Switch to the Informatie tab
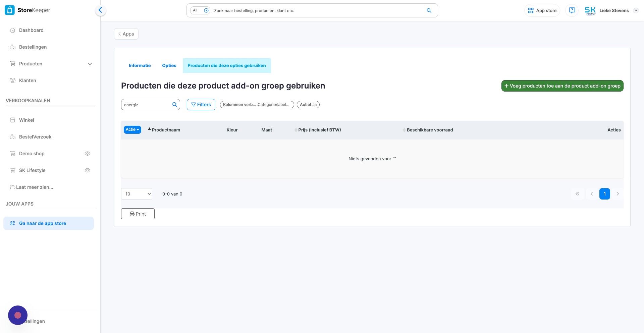The width and height of the screenshot is (644, 333). click(x=140, y=65)
